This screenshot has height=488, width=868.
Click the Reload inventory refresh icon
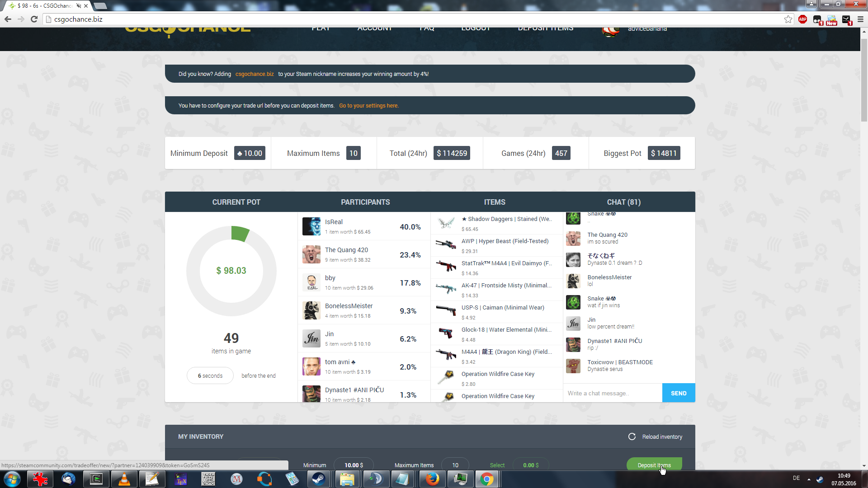click(632, 436)
